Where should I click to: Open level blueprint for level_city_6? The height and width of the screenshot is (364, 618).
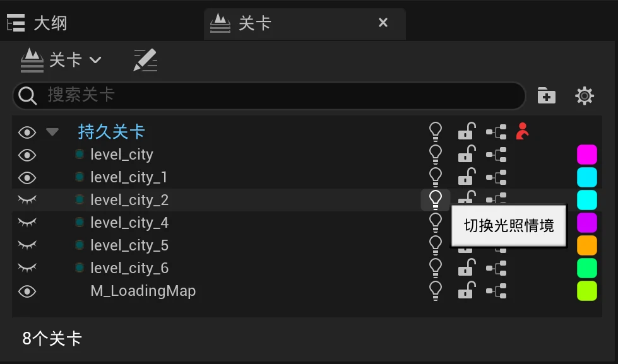496,268
